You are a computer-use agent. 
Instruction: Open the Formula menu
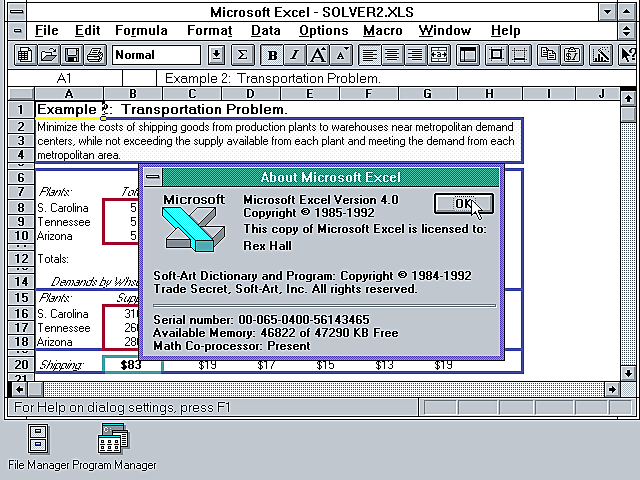tap(141, 31)
